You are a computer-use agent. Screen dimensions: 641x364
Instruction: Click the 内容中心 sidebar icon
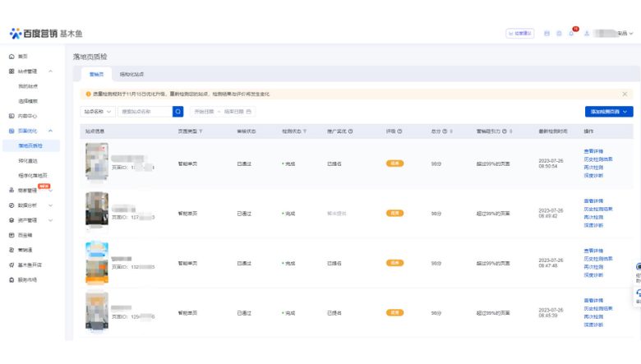tap(12, 116)
